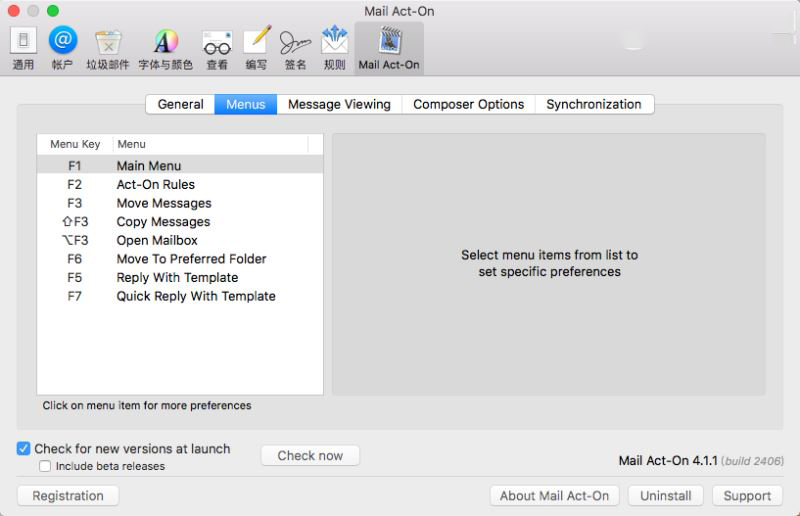800x516 pixels.
Task: Toggle Check for new versions at launch
Action: (23, 449)
